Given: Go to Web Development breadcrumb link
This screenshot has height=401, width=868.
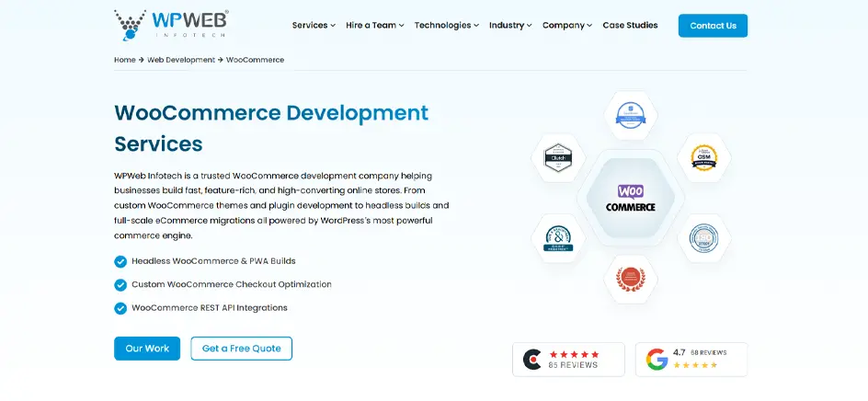Looking at the screenshot, I should (181, 60).
